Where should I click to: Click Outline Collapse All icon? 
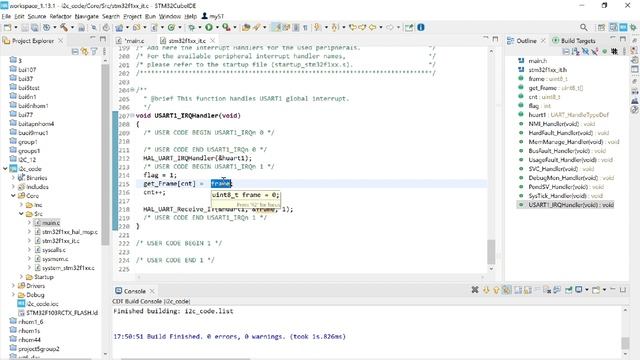(x=566, y=51)
